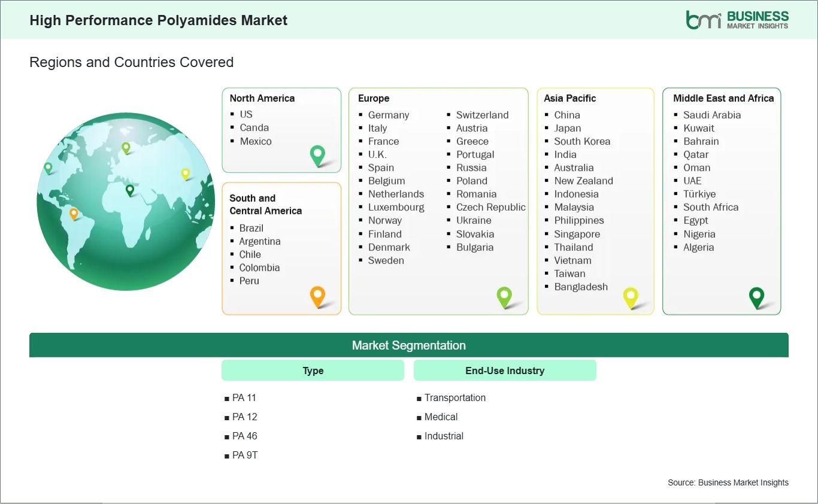Viewport: 818px width, 504px height.
Task: Click the PA 11 type entry
Action: (x=244, y=397)
